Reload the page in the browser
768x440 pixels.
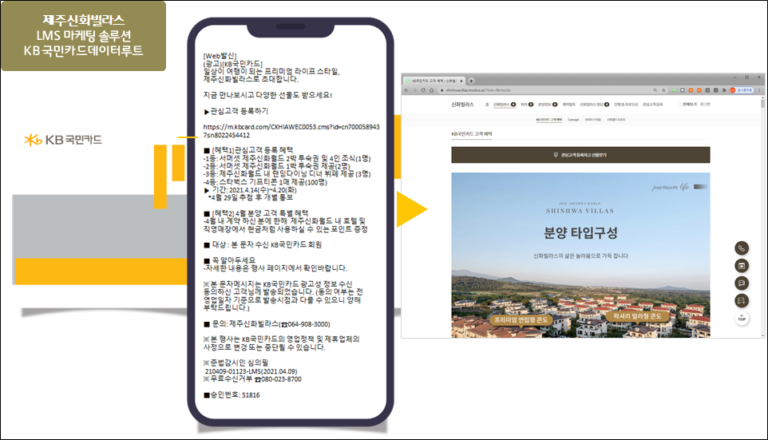423,90
